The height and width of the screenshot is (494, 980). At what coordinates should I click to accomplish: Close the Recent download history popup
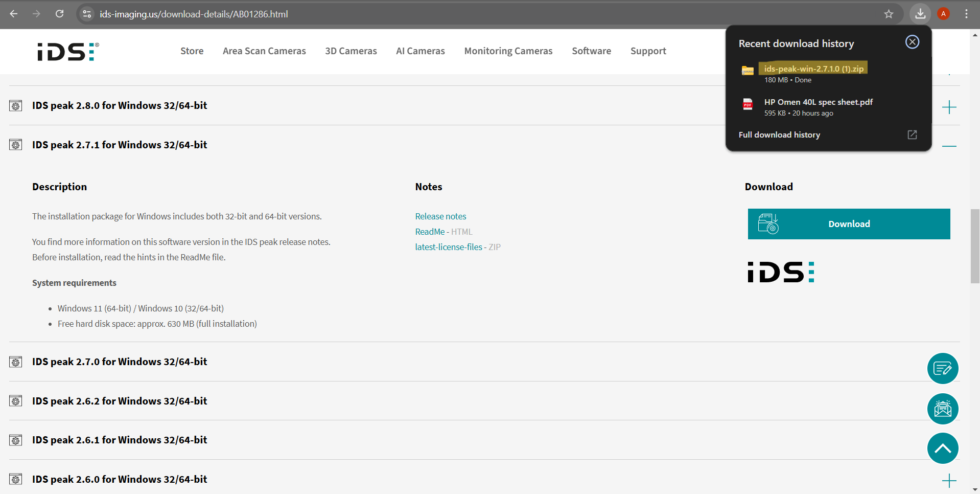tap(912, 42)
